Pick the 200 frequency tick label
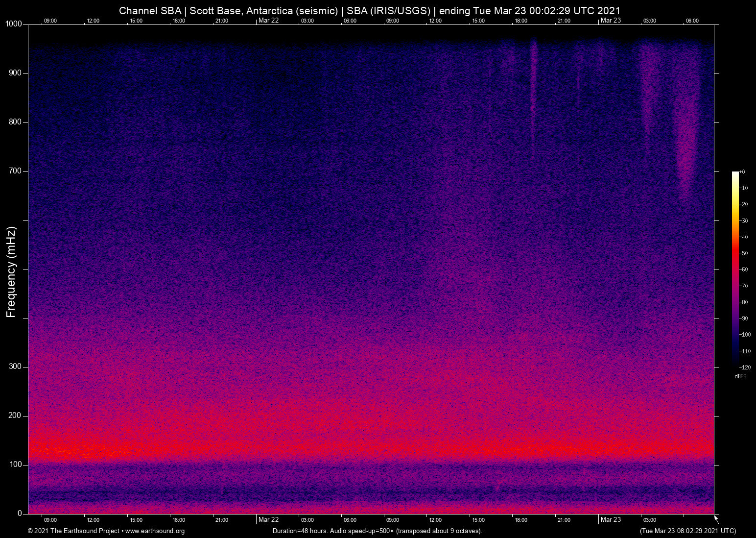Image resolution: width=756 pixels, height=538 pixels. click(x=16, y=416)
